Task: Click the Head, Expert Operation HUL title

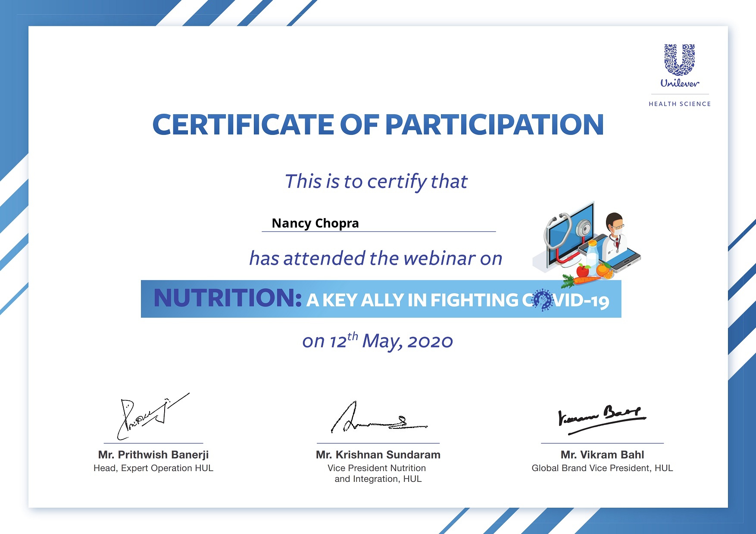Action: pos(153,468)
